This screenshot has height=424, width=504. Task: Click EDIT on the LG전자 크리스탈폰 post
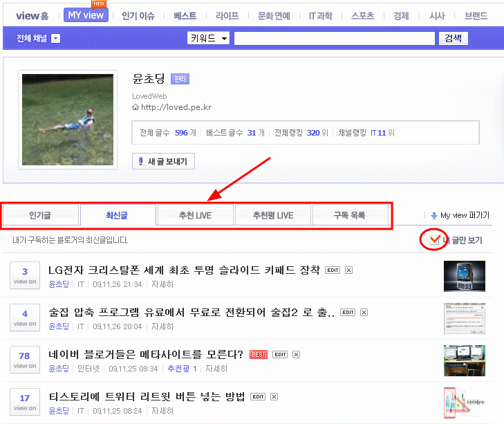[x=333, y=270]
